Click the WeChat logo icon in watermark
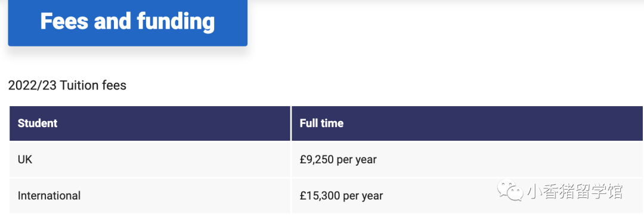 coord(510,191)
